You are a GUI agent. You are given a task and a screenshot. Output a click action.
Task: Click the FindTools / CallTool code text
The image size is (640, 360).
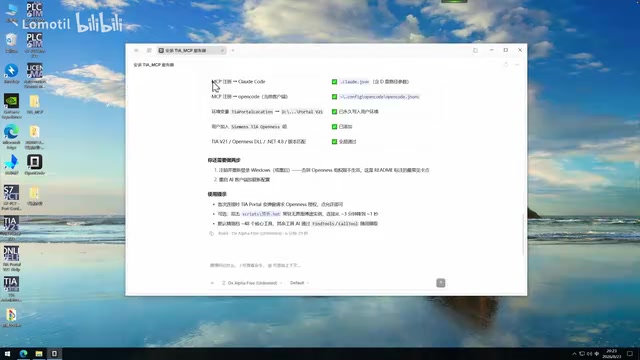335,224
